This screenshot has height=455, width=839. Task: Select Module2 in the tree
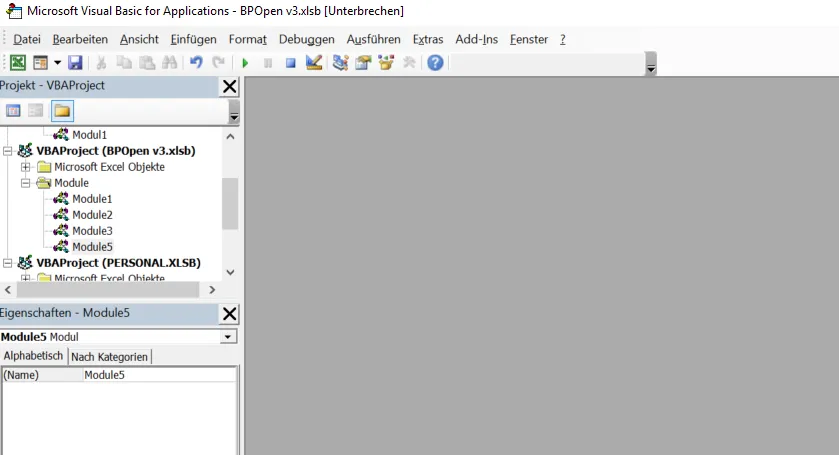point(92,215)
